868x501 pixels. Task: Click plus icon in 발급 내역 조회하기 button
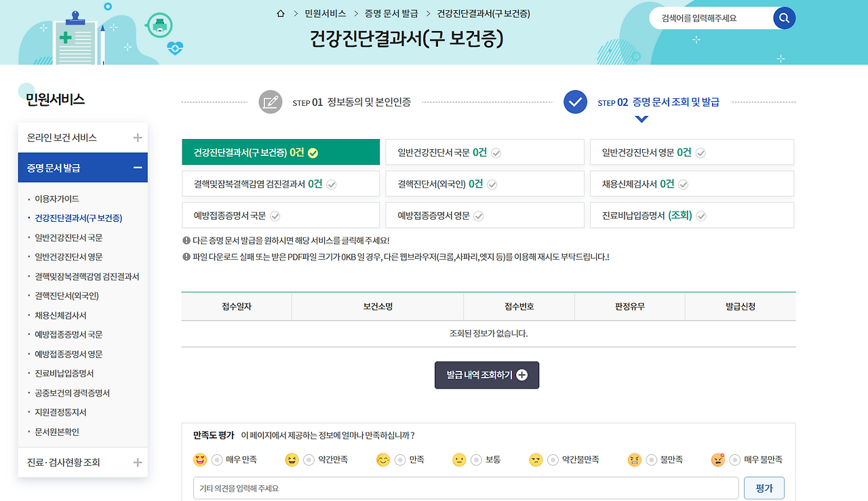521,375
